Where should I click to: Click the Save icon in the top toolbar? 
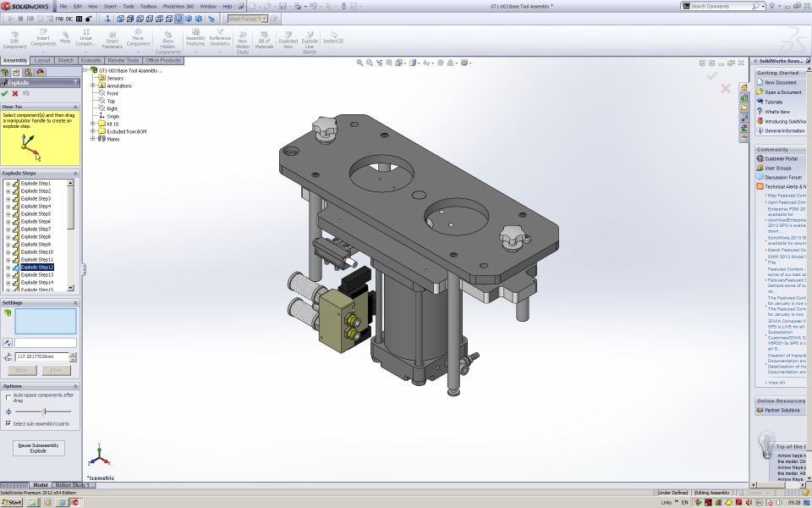[x=283, y=6]
